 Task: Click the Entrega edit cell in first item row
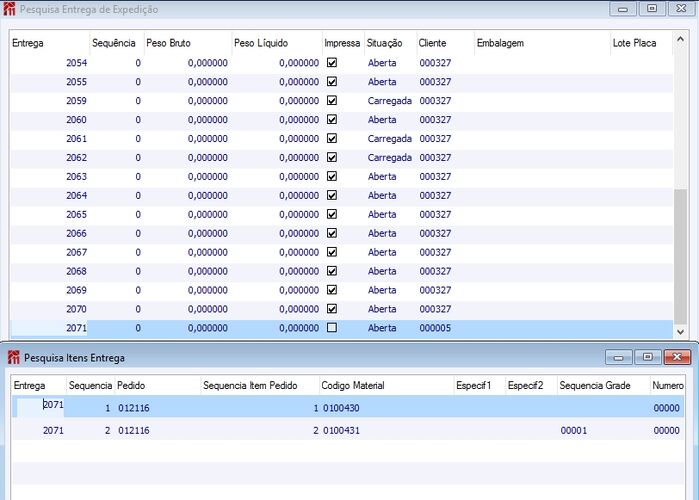pos(40,406)
